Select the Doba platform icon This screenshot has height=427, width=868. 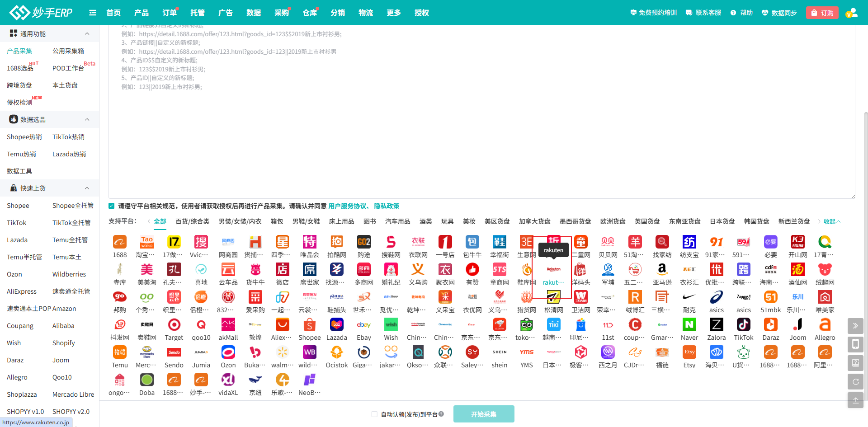(x=147, y=380)
